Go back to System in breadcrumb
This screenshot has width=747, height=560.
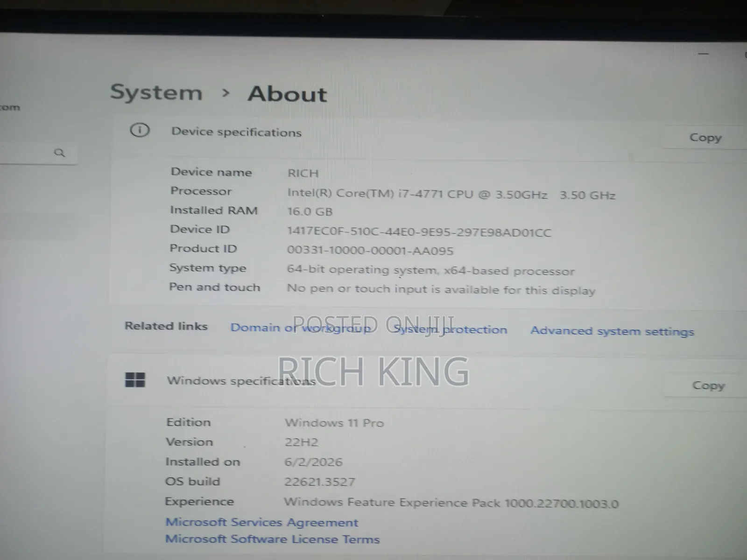(156, 92)
